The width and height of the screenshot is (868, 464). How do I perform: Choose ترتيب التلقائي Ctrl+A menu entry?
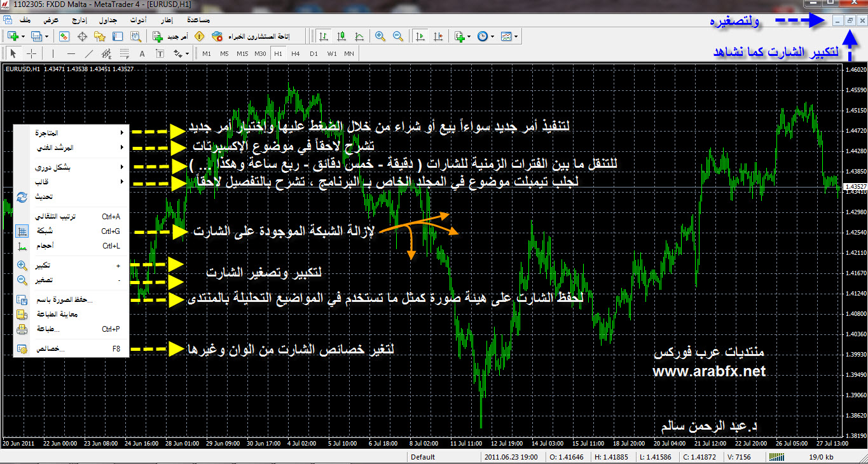[71, 217]
